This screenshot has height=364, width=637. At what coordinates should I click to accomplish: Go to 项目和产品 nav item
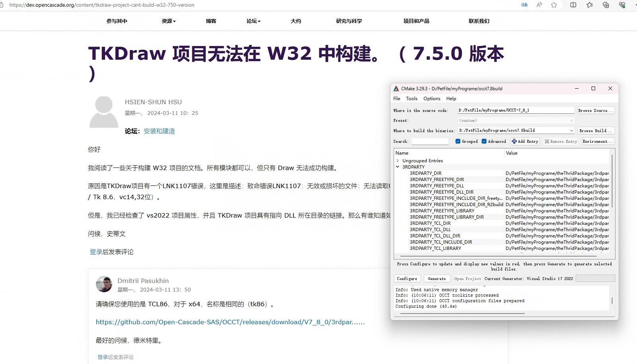(416, 21)
